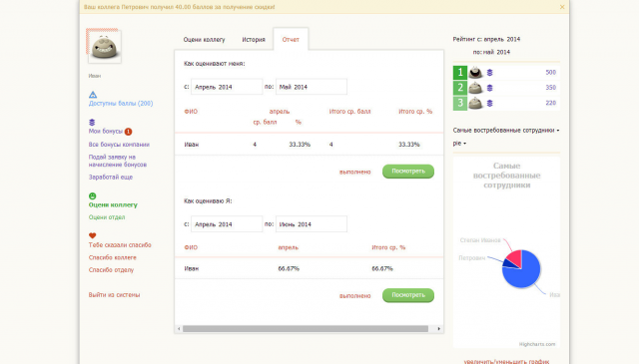Click the horizontal scrollbar thumb
The height and width of the screenshot is (364, 639).
coord(306,328)
